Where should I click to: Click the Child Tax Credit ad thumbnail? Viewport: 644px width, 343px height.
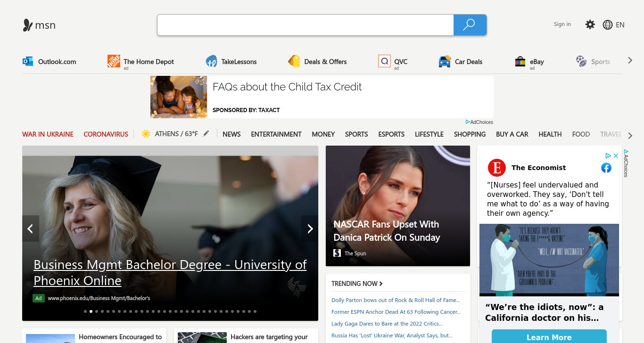(179, 97)
